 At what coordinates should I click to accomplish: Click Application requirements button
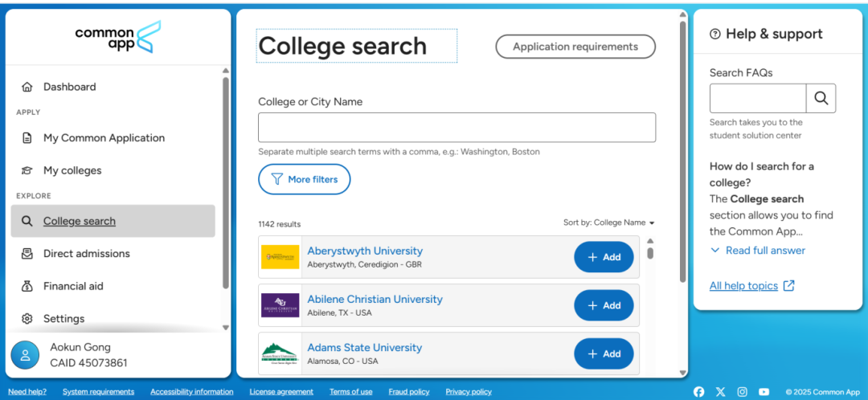[575, 47]
